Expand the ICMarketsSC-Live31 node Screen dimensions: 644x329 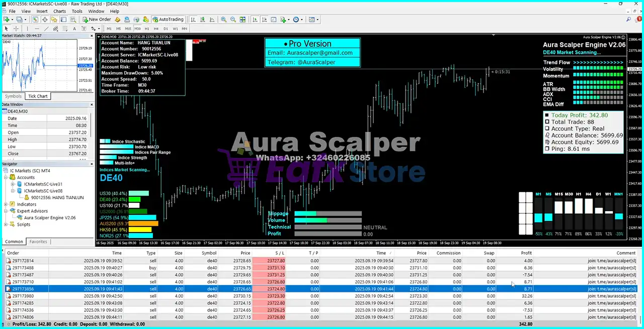[x=13, y=184]
